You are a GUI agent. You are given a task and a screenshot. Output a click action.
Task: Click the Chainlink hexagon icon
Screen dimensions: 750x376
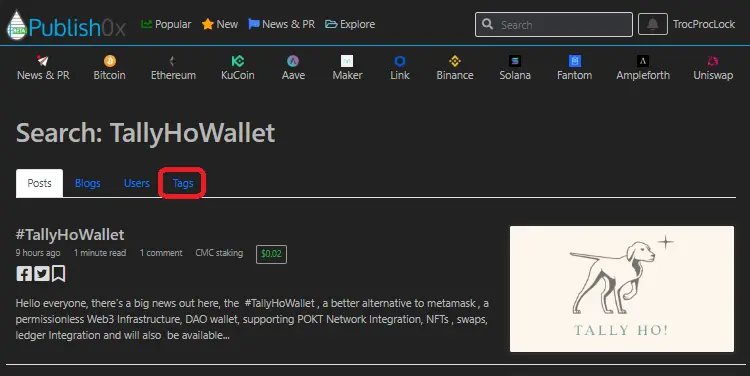400,61
